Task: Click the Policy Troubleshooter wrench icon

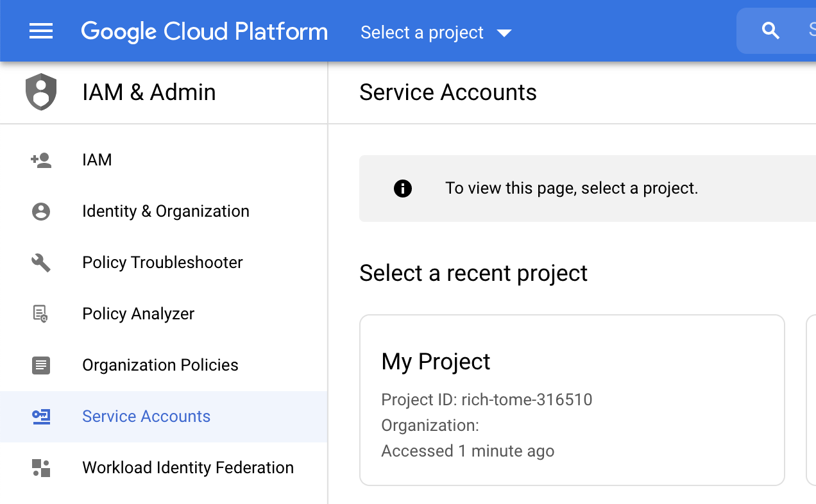Action: tap(41, 262)
